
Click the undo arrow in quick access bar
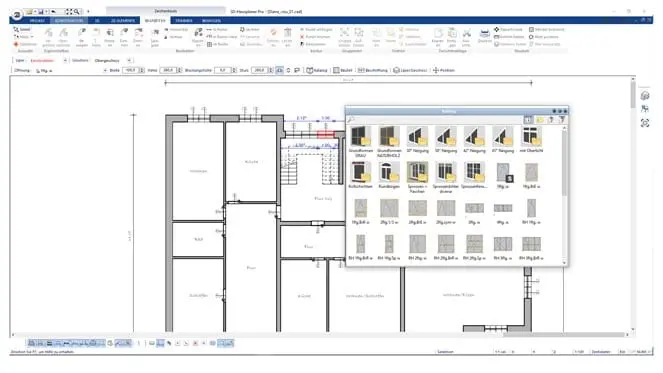coord(54,12)
